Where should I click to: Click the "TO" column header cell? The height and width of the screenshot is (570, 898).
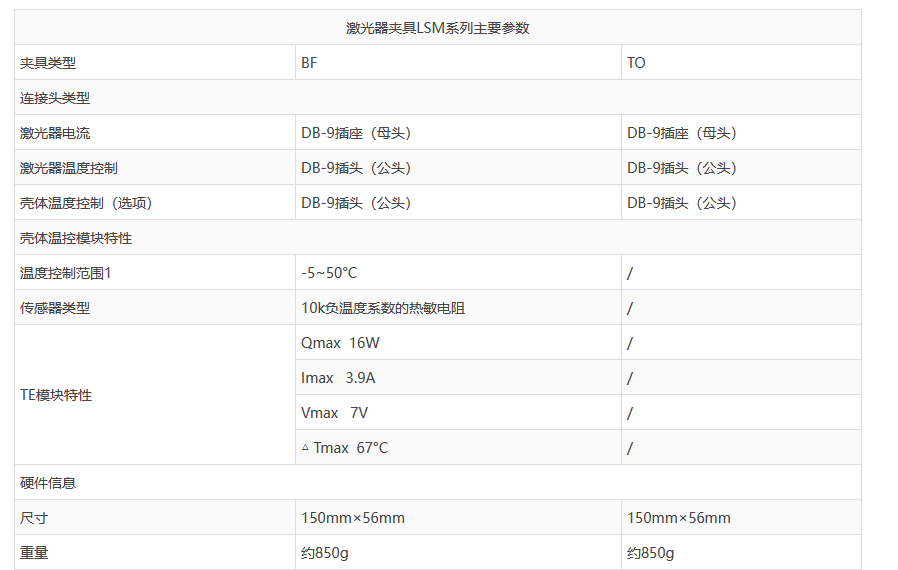coord(636,63)
